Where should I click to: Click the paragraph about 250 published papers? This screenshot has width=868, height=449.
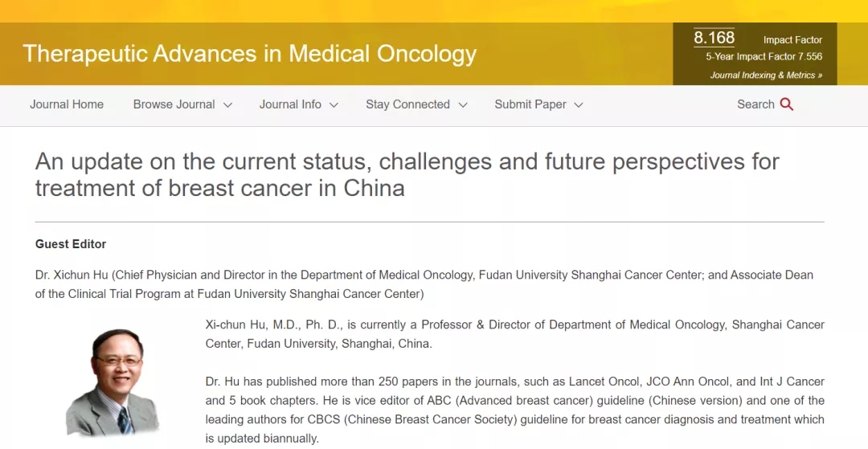(x=514, y=410)
